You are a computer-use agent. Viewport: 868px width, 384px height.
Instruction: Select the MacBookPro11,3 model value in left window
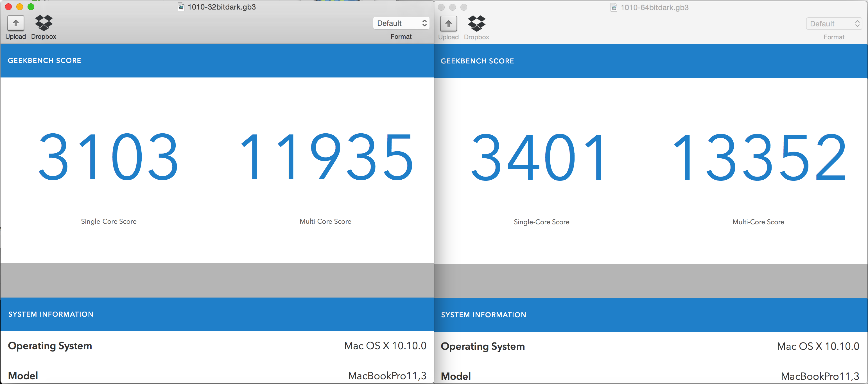click(x=387, y=375)
